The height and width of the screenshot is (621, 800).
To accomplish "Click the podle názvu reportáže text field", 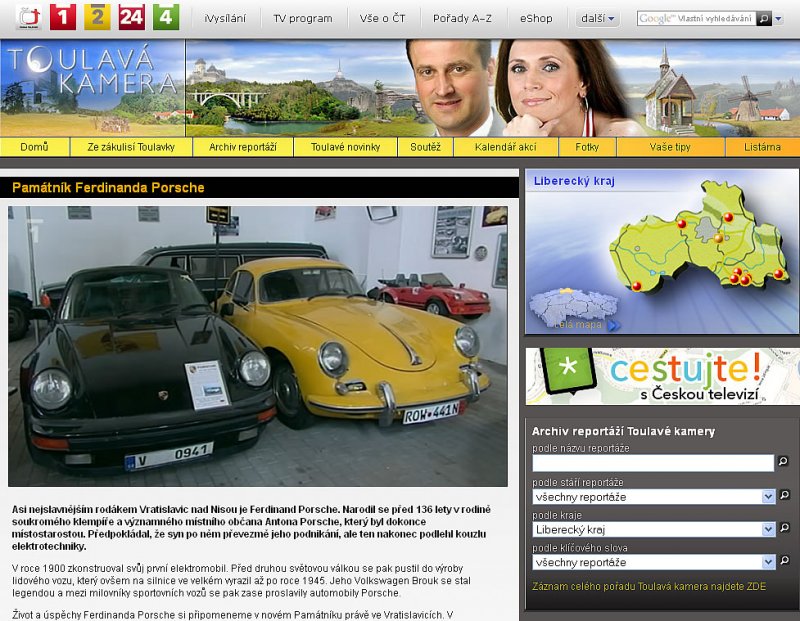I will pos(653,463).
